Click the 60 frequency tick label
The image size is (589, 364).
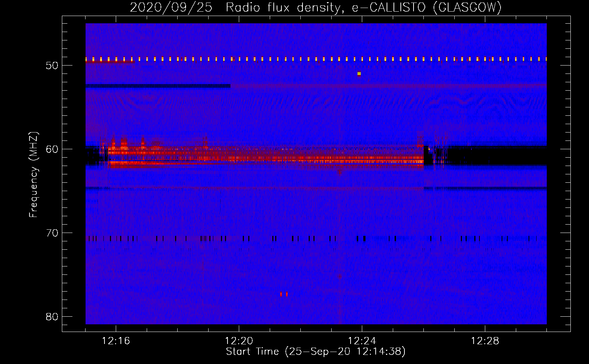(x=52, y=149)
